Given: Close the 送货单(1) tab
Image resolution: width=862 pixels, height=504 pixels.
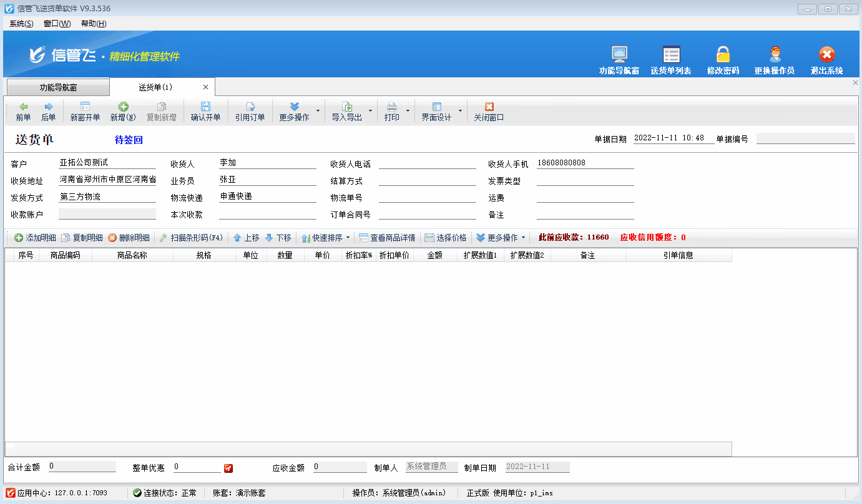Looking at the screenshot, I should [x=206, y=87].
